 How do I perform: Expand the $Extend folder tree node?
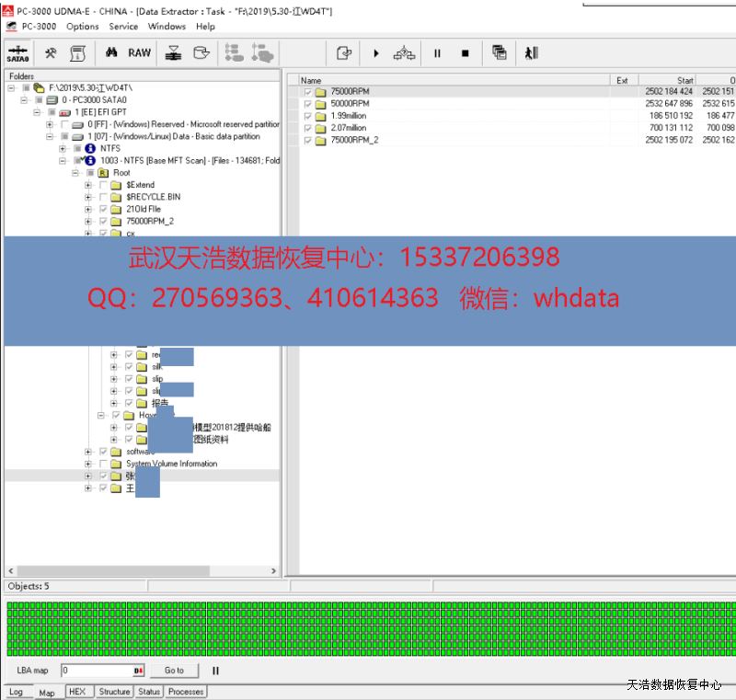coord(89,185)
